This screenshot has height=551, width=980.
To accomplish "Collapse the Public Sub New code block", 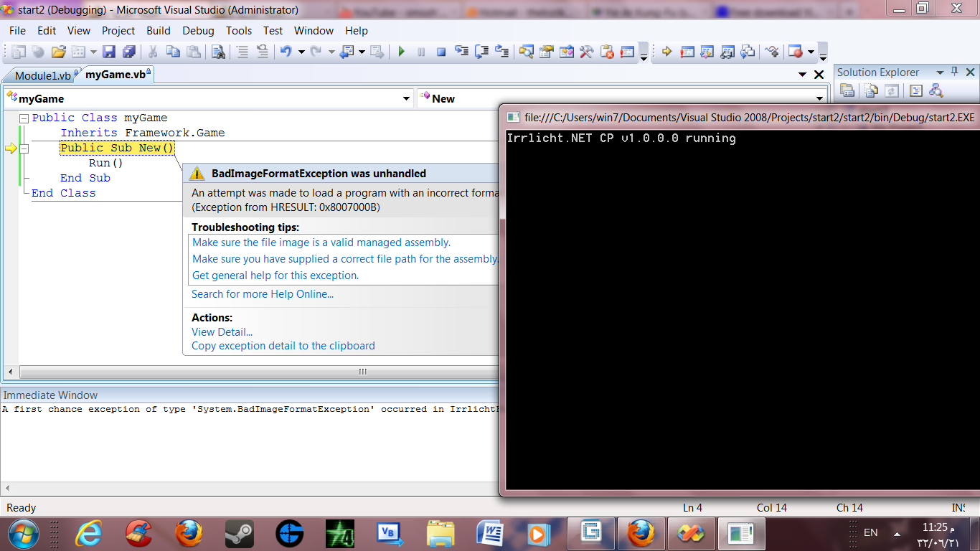I will 24,149.
